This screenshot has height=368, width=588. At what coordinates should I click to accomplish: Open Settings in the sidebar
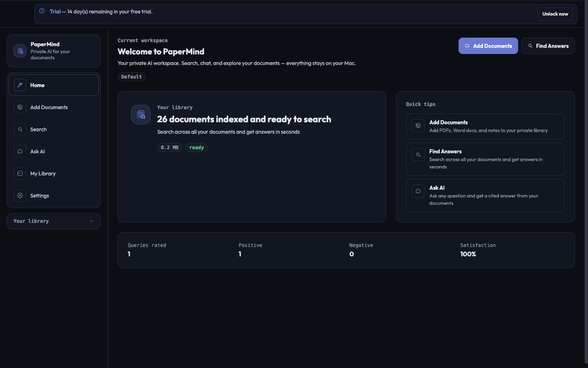pyautogui.click(x=54, y=195)
